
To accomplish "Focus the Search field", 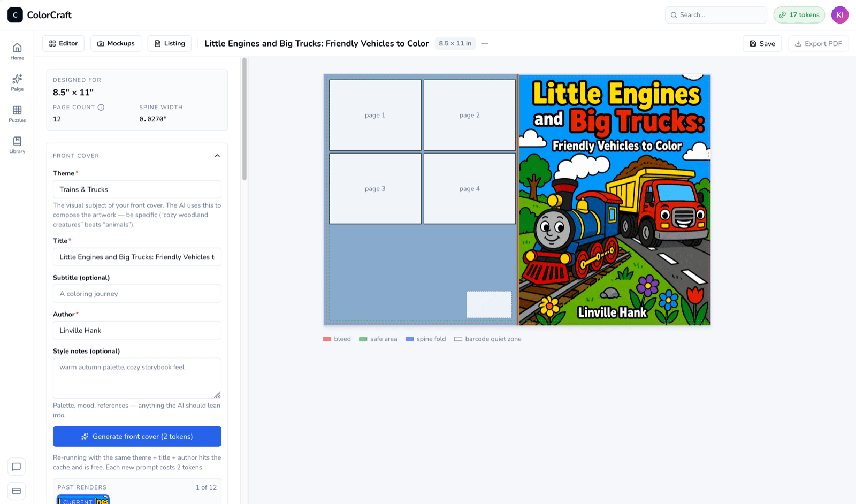I will tap(716, 15).
